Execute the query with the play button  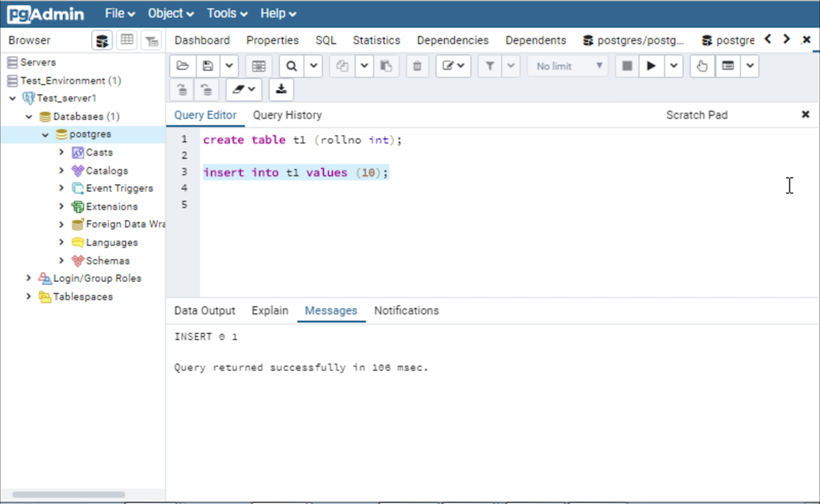point(651,66)
